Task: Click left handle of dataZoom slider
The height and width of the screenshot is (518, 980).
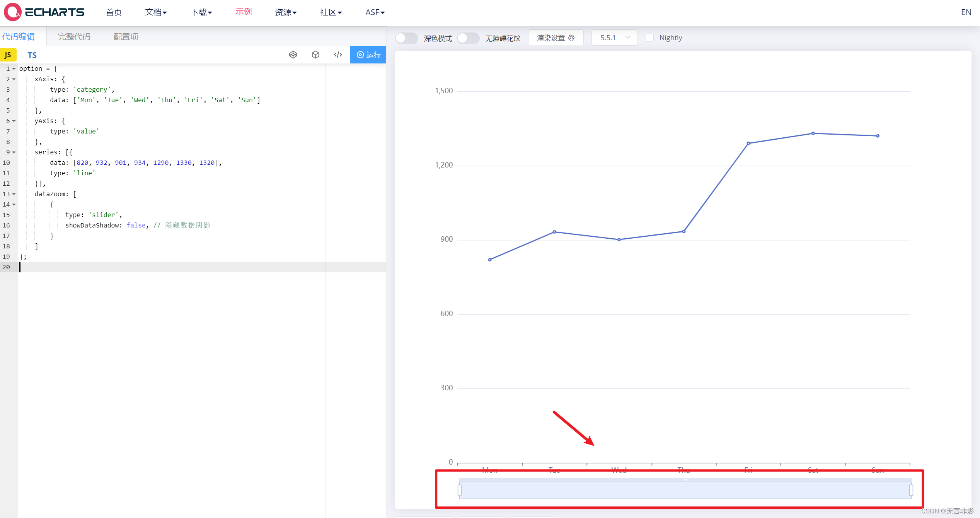Action: [460, 490]
